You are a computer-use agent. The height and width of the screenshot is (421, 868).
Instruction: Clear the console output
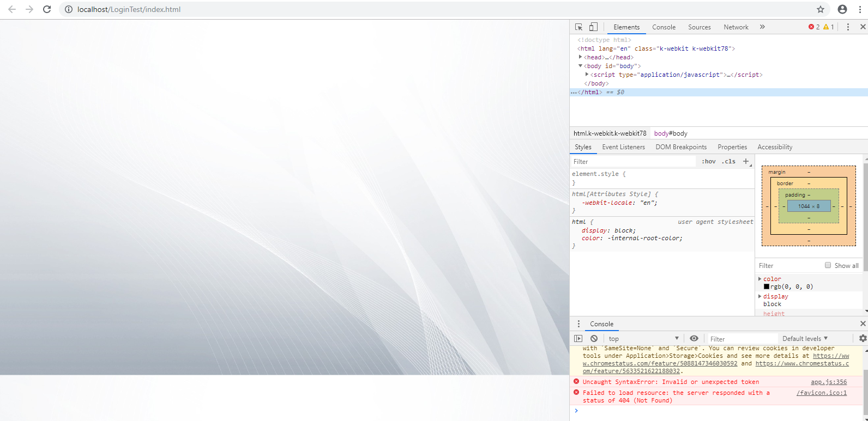click(594, 338)
